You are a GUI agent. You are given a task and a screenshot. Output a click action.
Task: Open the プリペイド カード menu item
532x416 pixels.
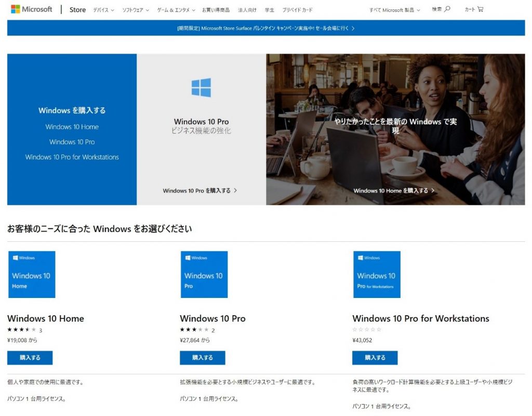(297, 10)
